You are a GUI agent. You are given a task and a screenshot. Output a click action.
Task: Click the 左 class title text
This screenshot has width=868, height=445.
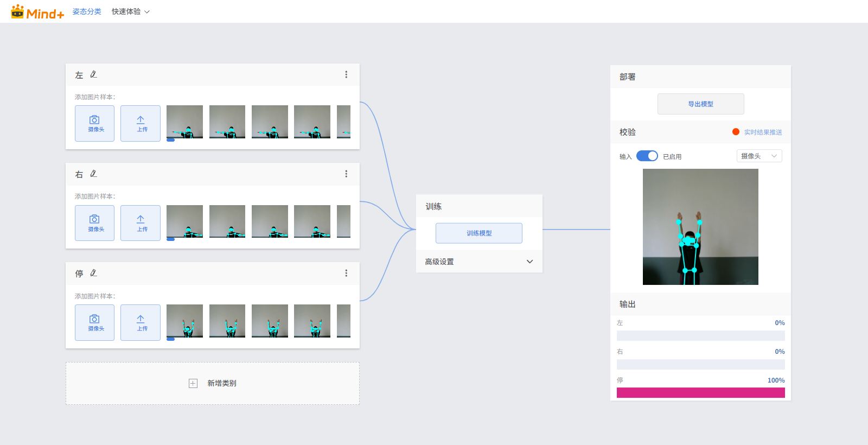[79, 75]
